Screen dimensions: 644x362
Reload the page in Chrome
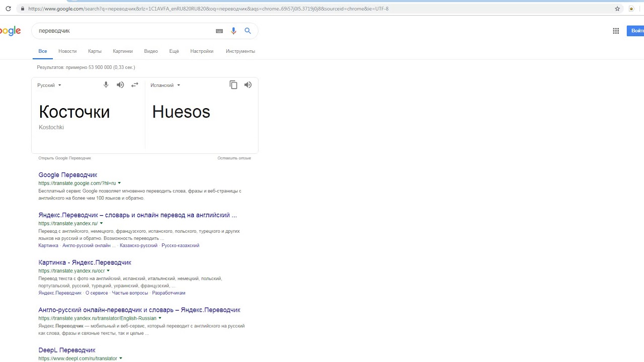pos(8,9)
